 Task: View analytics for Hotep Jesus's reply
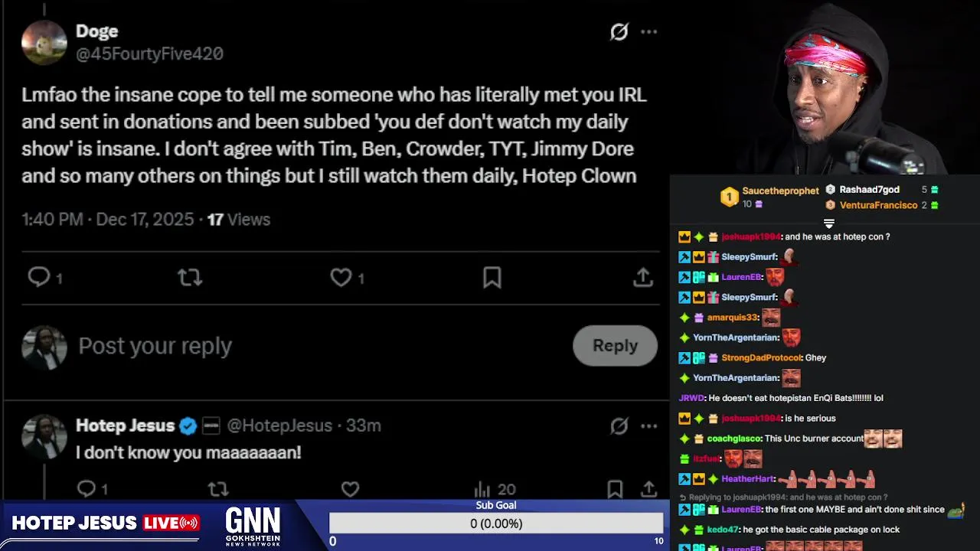482,488
